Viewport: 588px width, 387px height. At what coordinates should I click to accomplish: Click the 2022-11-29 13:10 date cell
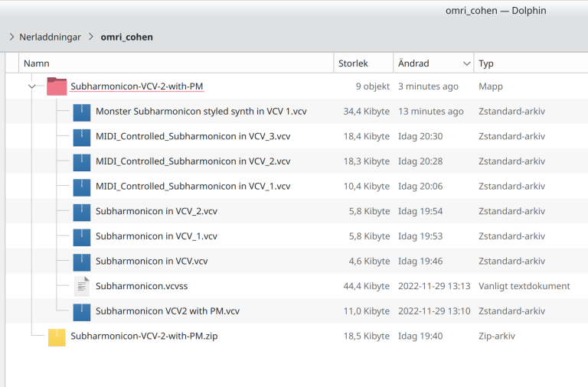pyautogui.click(x=434, y=311)
